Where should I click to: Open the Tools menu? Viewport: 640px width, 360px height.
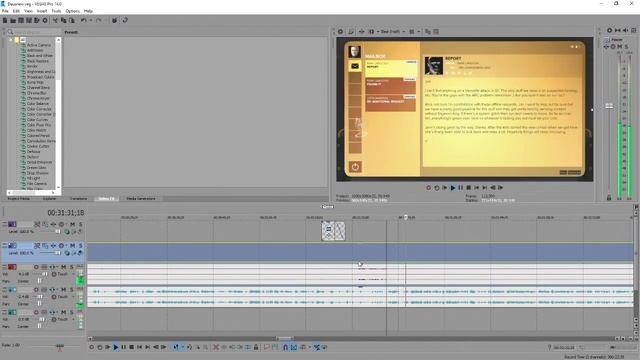(x=56, y=11)
